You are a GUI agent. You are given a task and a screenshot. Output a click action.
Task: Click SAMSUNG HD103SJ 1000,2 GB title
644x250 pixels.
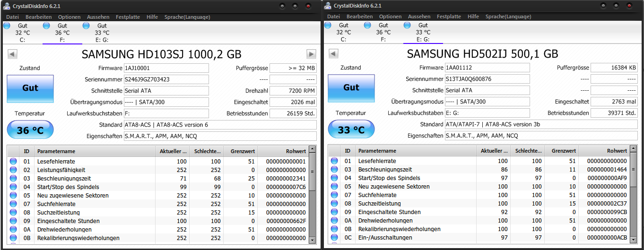[162, 54]
